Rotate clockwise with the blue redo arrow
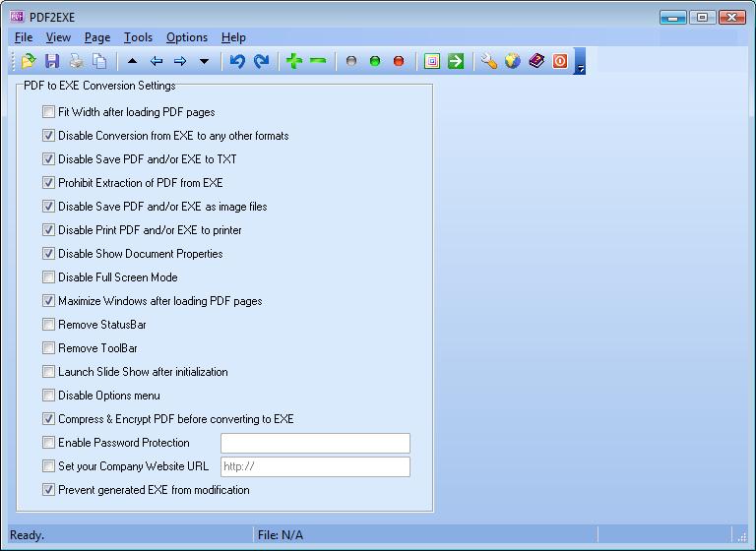Image resolution: width=756 pixels, height=551 pixels. 261,61
